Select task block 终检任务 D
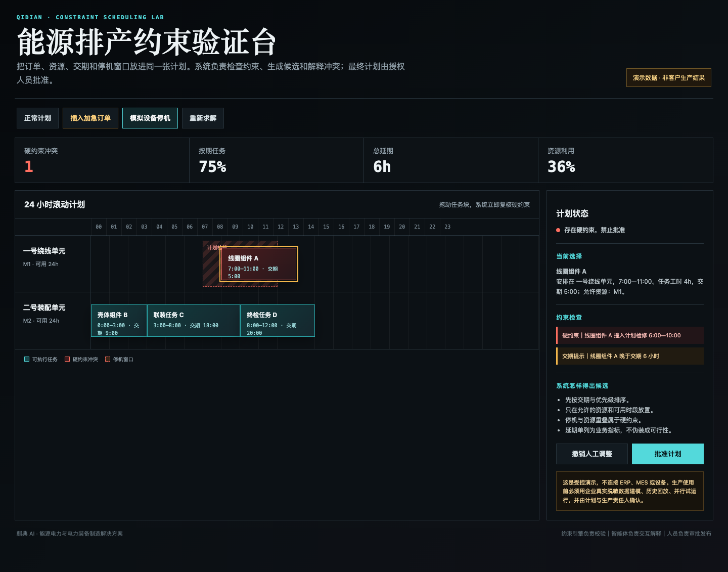The height and width of the screenshot is (572, 728). (x=278, y=321)
